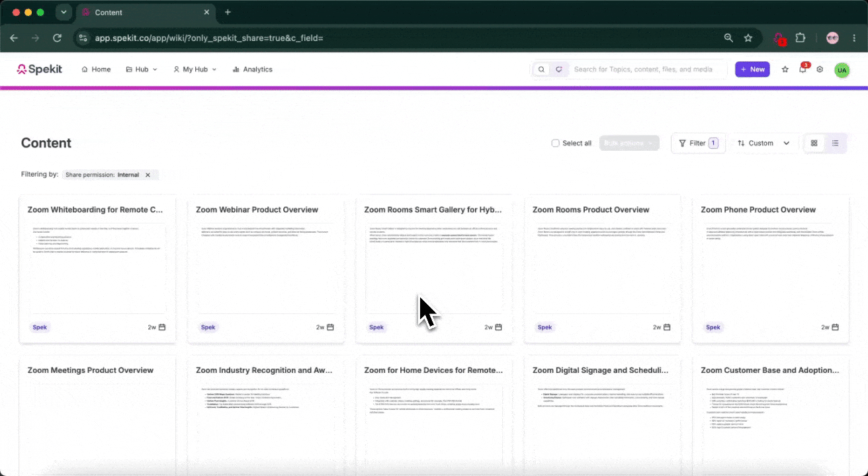Open the Spekit browser extension icon
868x476 pixels.
(x=779, y=38)
